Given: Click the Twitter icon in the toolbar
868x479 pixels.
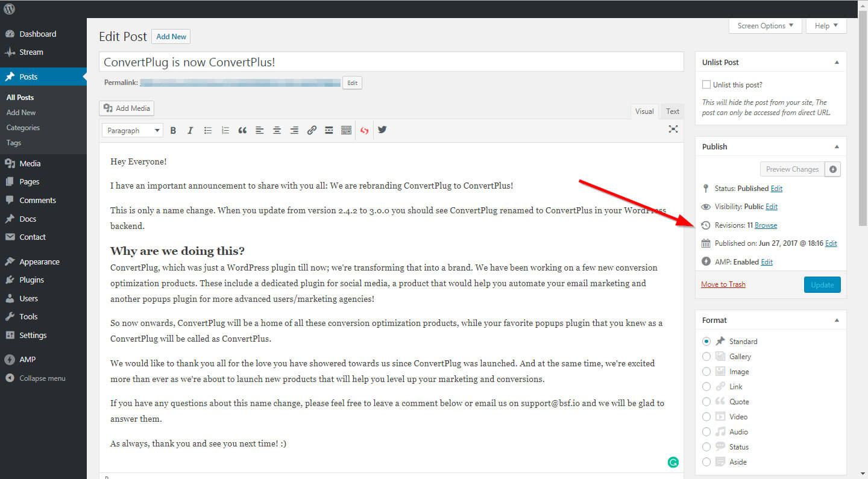Looking at the screenshot, I should tap(382, 130).
